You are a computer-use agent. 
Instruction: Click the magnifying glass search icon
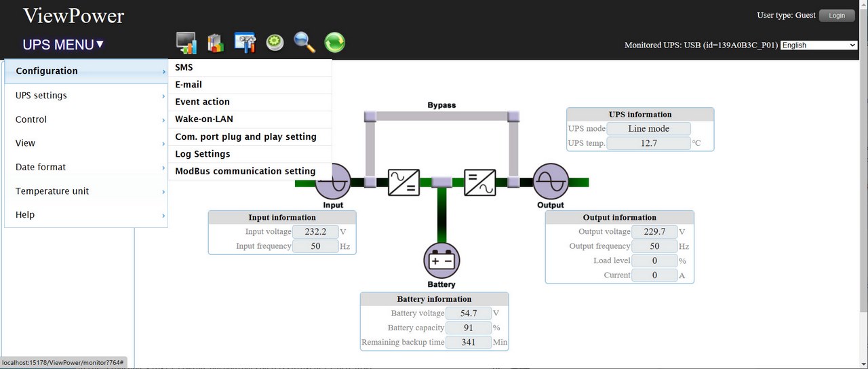click(304, 43)
